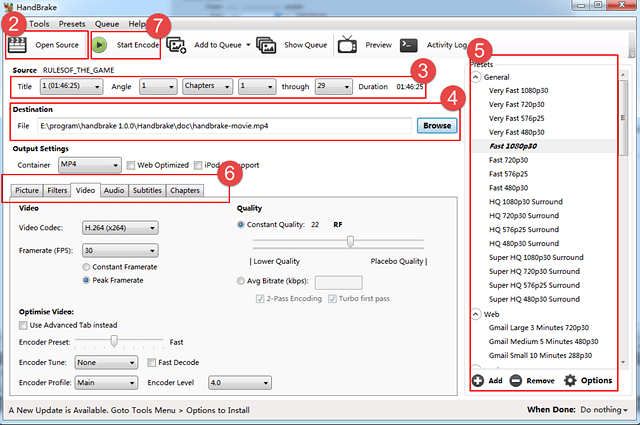Open the start chapter dropdown showing 1
The image size is (640, 425).
pyautogui.click(x=257, y=86)
